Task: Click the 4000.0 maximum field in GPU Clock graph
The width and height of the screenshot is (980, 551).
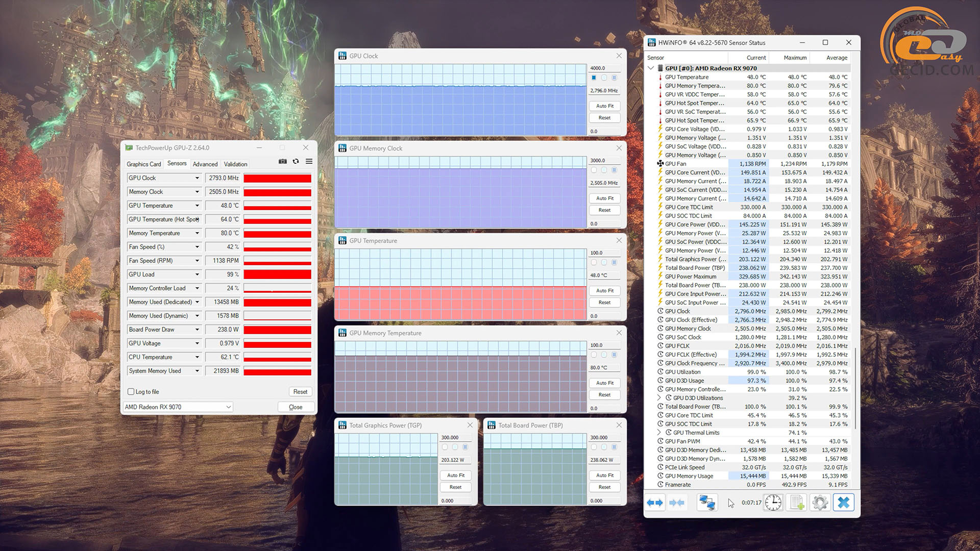Action: [x=605, y=68]
